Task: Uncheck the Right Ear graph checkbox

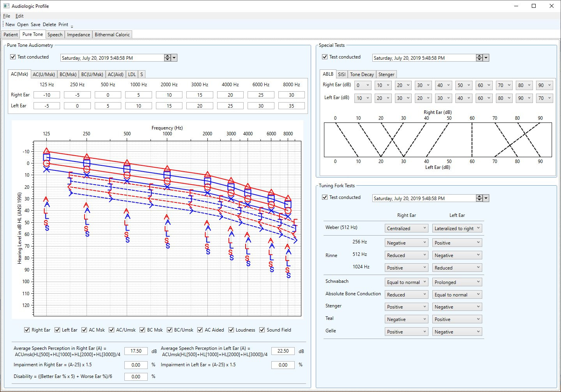Action: pyautogui.click(x=27, y=330)
